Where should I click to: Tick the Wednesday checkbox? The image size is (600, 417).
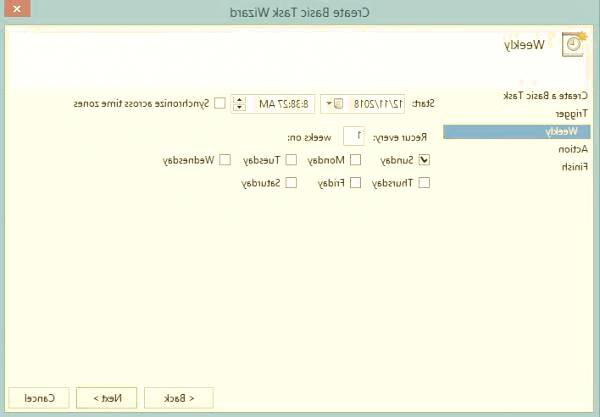(x=225, y=159)
